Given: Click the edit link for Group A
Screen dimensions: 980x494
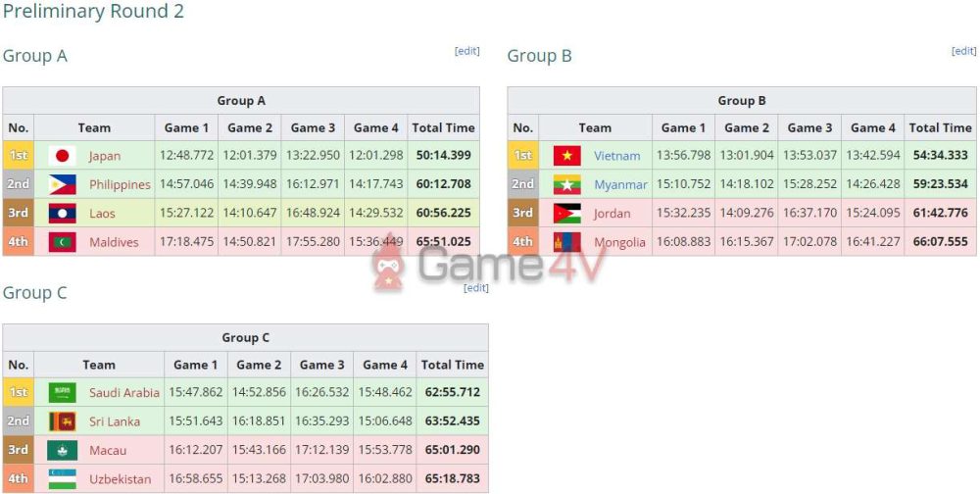Looking at the screenshot, I should coord(466,51).
